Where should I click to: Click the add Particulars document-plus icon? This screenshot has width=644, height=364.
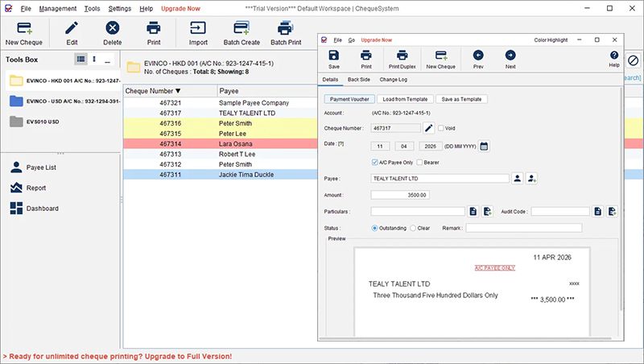point(487,212)
